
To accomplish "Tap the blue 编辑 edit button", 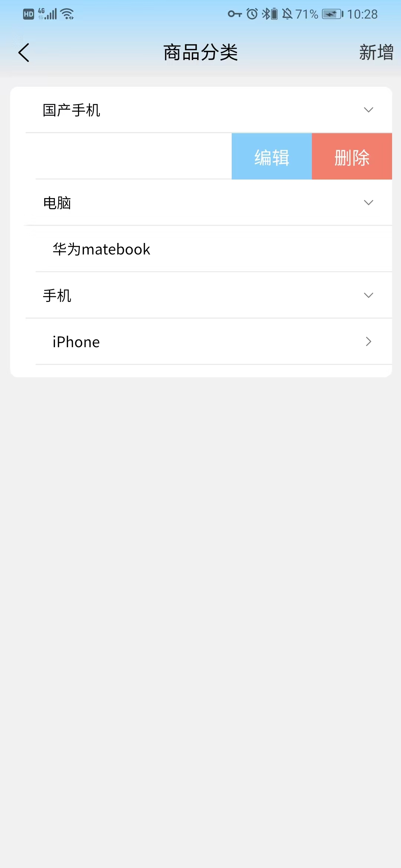I will click(x=272, y=157).
